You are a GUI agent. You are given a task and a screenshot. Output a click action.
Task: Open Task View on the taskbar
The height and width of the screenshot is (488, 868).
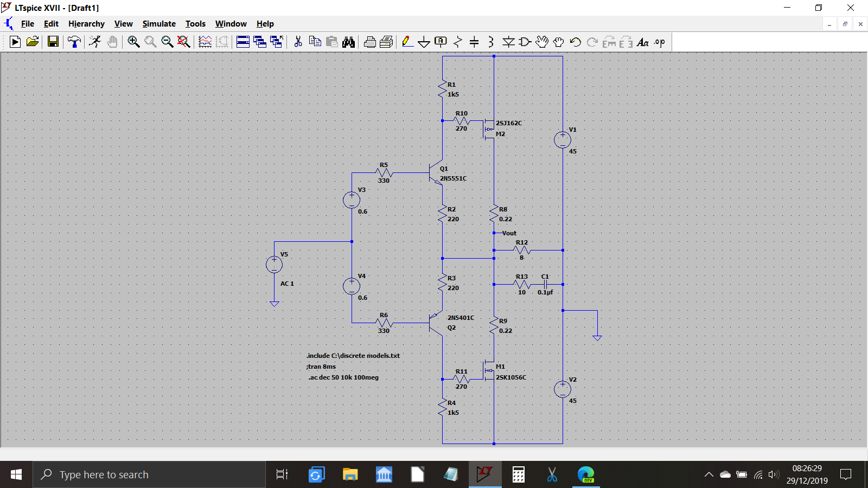[x=282, y=474]
